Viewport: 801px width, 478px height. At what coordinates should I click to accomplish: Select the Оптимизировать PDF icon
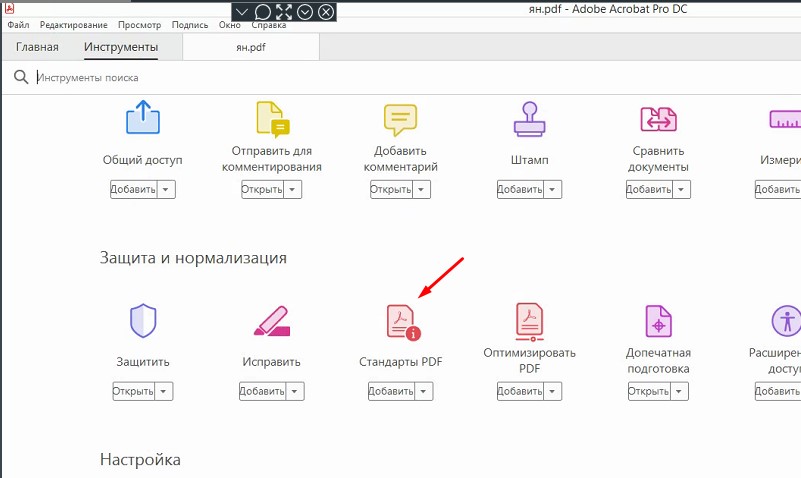(530, 322)
